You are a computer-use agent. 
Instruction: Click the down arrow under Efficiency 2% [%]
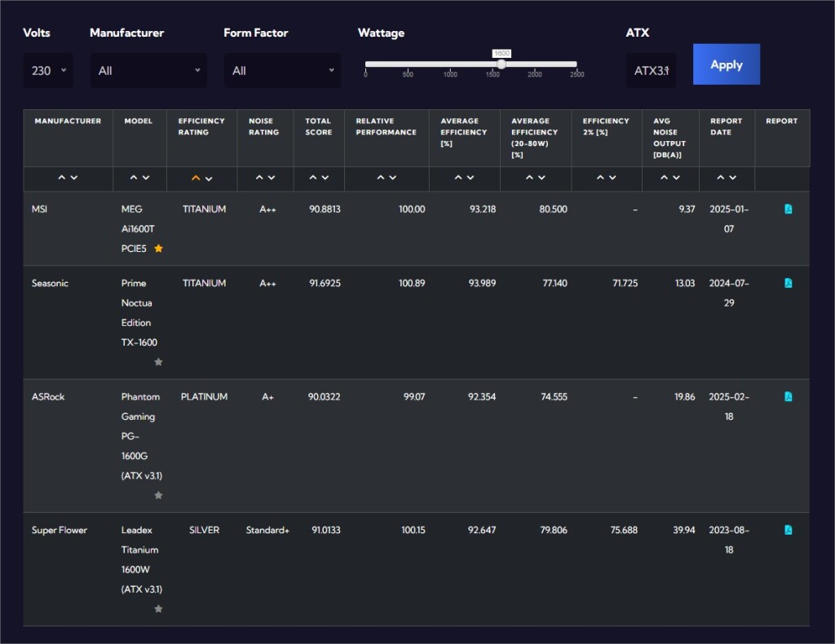point(612,178)
